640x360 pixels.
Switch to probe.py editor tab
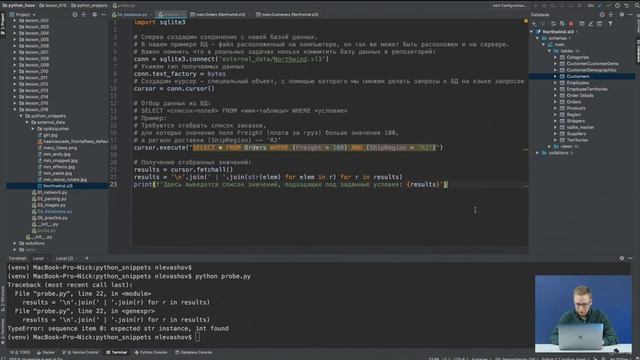pyautogui.click(x=171, y=15)
